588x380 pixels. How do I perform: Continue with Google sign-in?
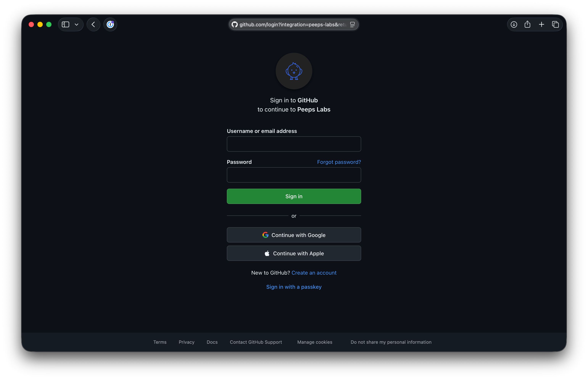coord(294,235)
